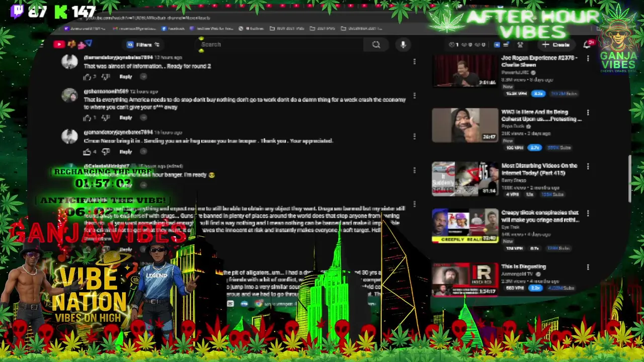
Task: Open more options for 'This Is Disgusting'
Action: pyautogui.click(x=588, y=267)
